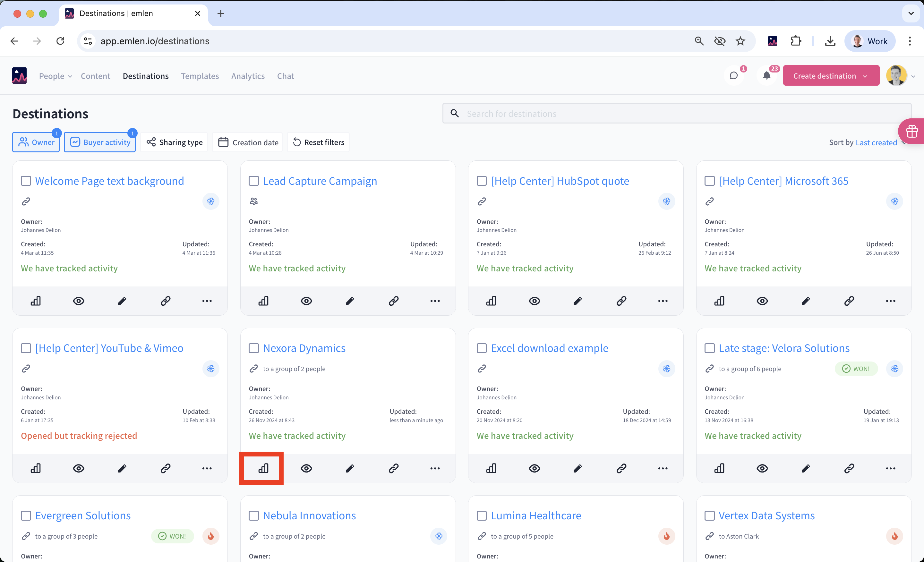The width and height of the screenshot is (924, 562).
Task: Open chat messages bubble icon
Action: 733,76
